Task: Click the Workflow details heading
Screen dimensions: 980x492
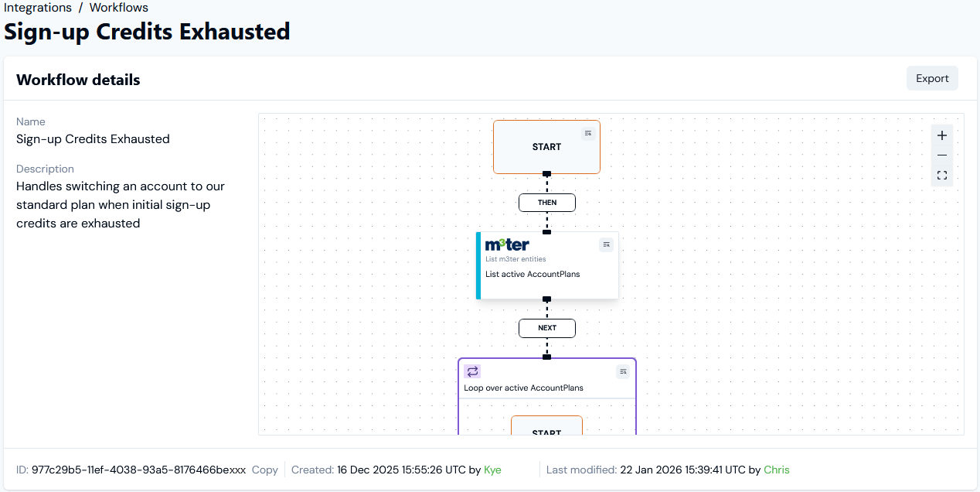Action: [x=78, y=80]
